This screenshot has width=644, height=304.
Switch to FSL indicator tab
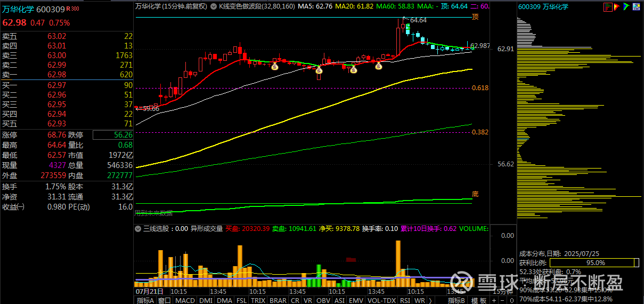tap(242, 300)
